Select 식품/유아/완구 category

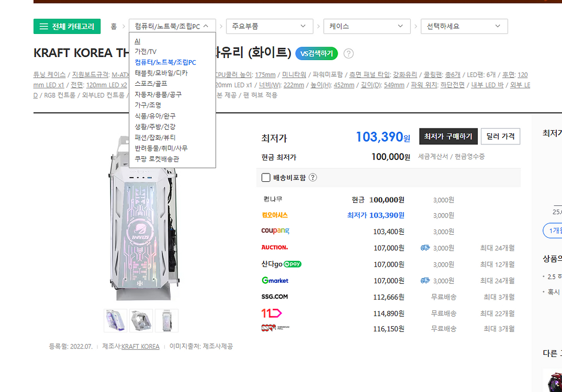pyautogui.click(x=155, y=116)
